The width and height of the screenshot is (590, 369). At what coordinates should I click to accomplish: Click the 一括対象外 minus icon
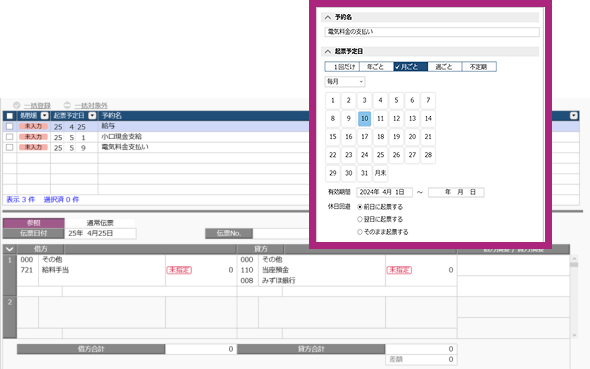(x=67, y=105)
